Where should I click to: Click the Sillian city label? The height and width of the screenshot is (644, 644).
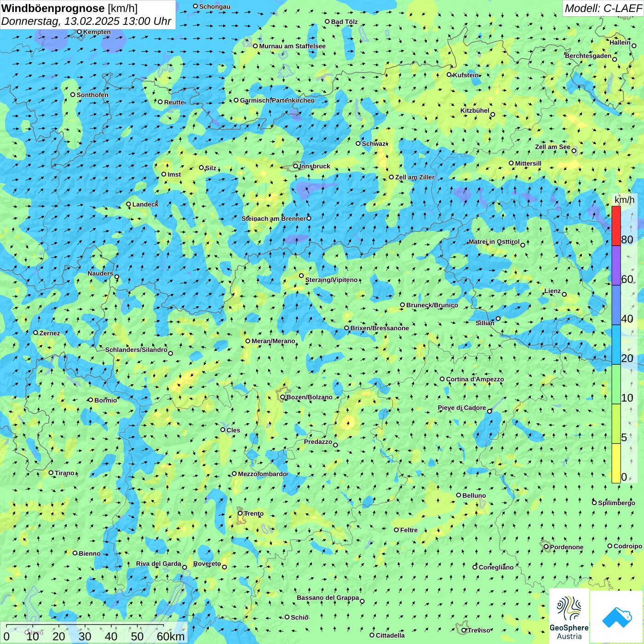[x=485, y=323]
